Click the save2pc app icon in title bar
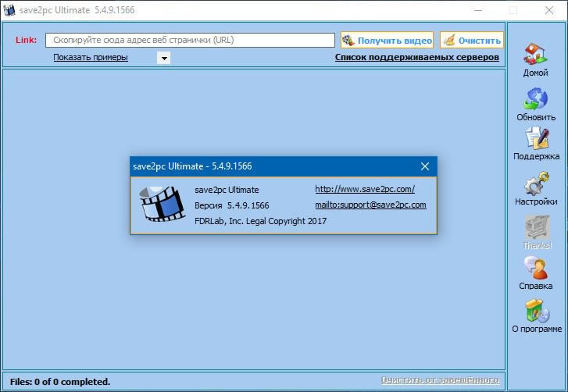 9,10
